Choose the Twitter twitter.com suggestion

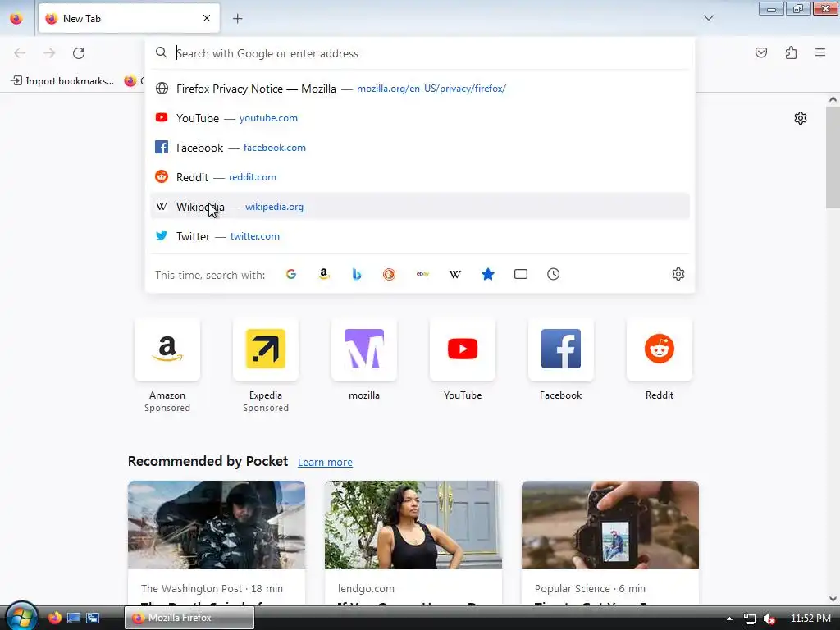[x=420, y=235]
